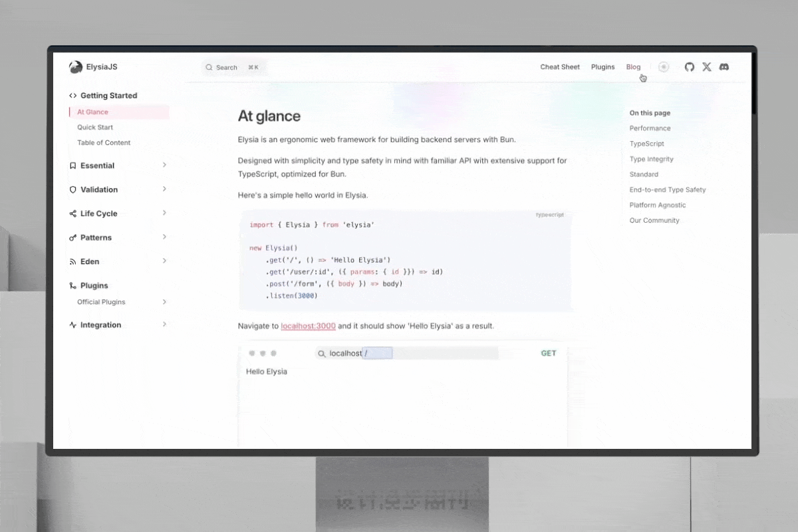Expand the Official Plugins chevron
This screenshot has height=532, width=798.
[164, 301]
